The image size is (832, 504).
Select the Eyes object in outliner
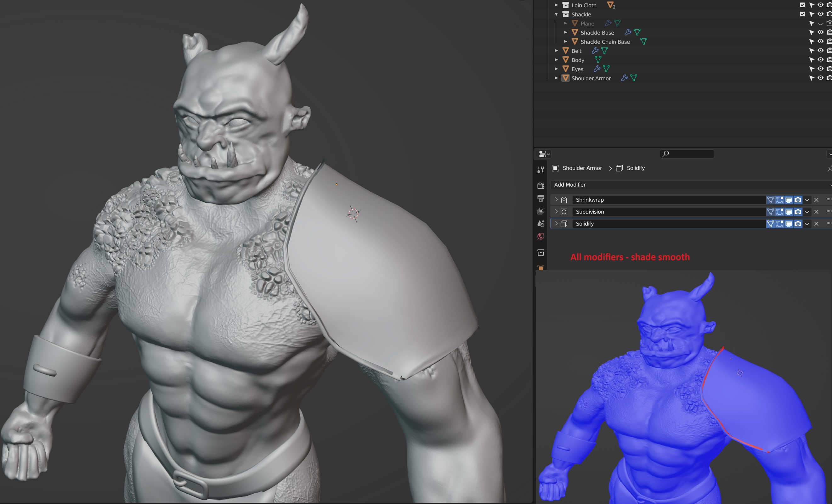[577, 69]
